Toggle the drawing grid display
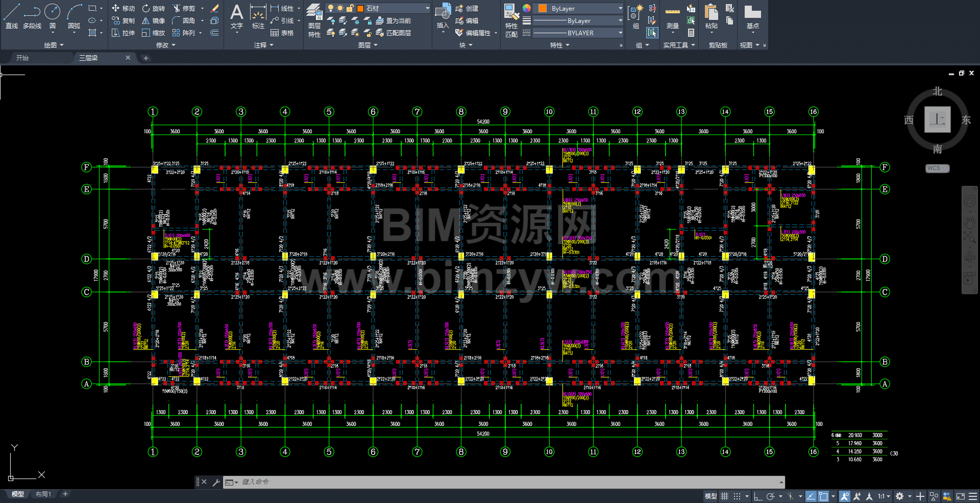Viewport: 980px width, 503px height. point(724,496)
